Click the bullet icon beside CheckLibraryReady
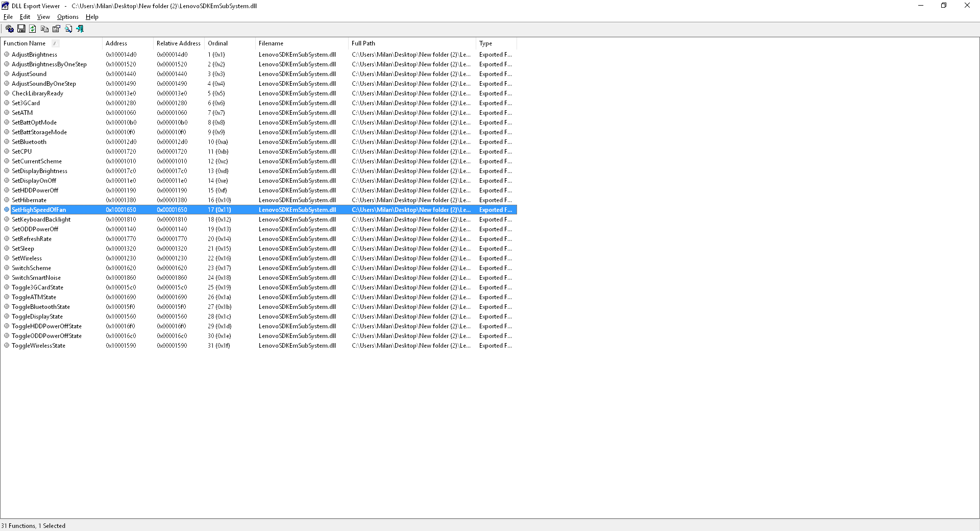The image size is (980, 531). point(7,93)
